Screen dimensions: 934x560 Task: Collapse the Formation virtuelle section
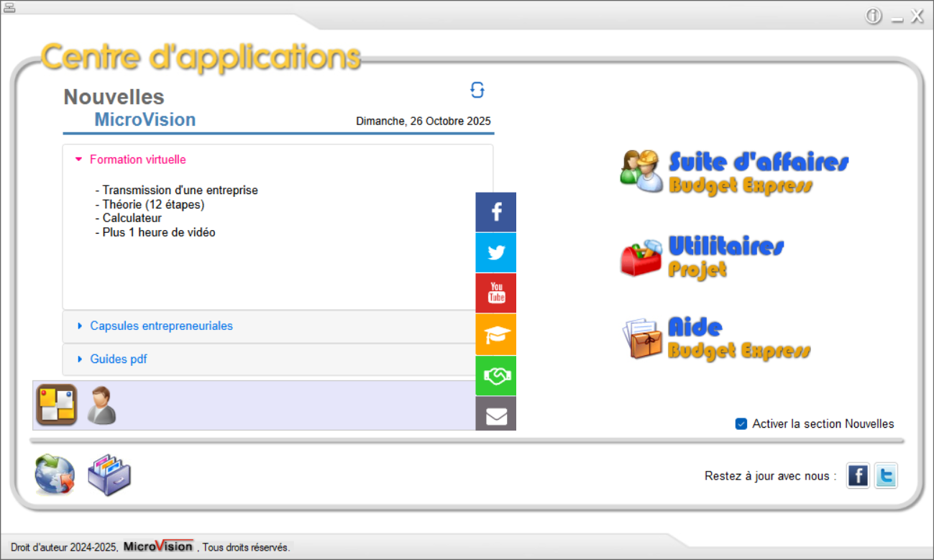coord(137,160)
